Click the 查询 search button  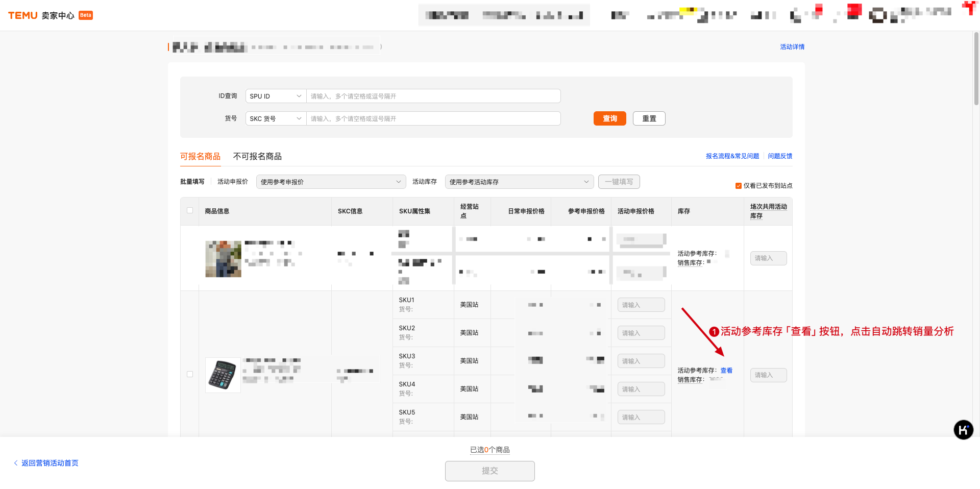pos(609,118)
